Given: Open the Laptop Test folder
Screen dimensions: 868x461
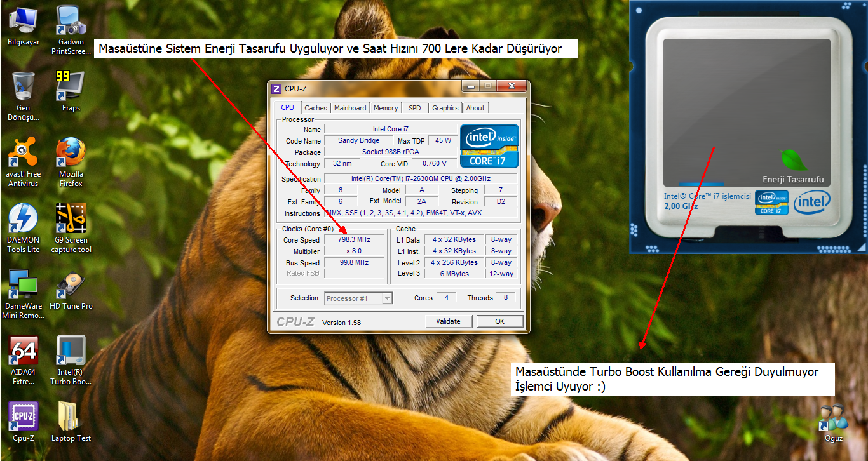Looking at the screenshot, I should [71, 422].
